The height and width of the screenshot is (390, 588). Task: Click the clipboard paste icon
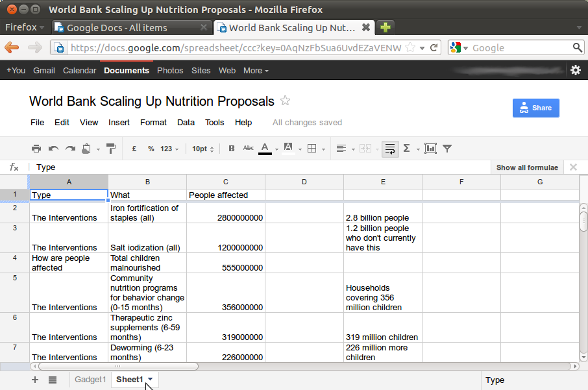pos(86,149)
